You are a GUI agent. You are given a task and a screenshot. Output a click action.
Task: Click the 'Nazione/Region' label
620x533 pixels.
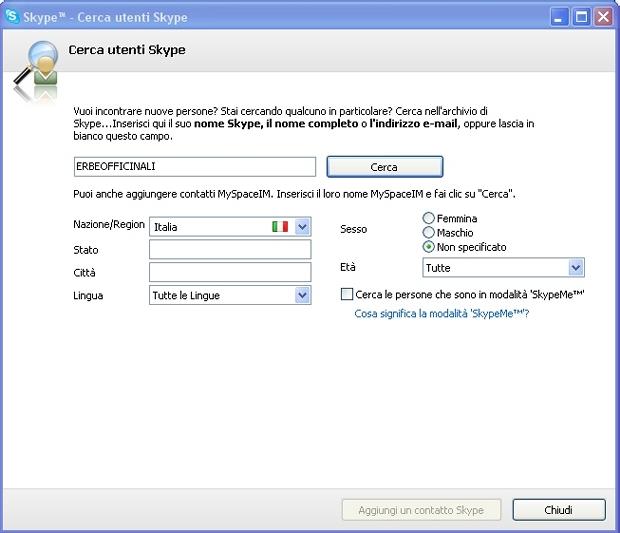109,225
